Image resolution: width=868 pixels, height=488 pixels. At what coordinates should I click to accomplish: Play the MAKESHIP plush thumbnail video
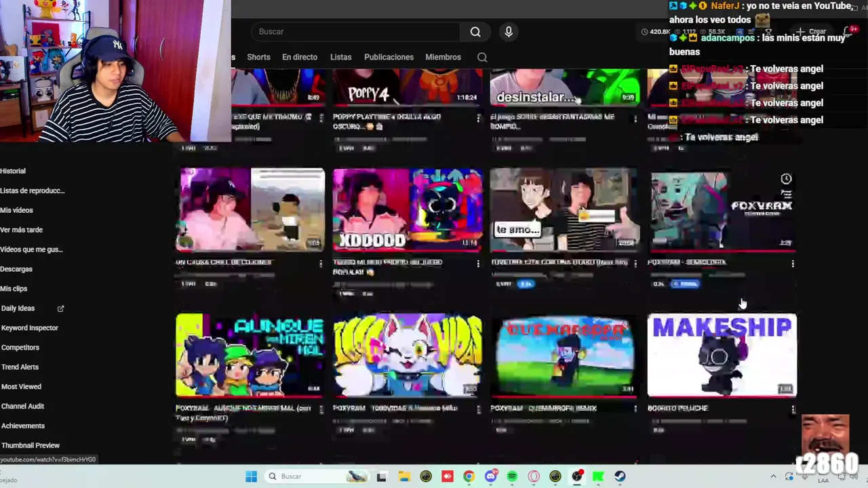722,354
